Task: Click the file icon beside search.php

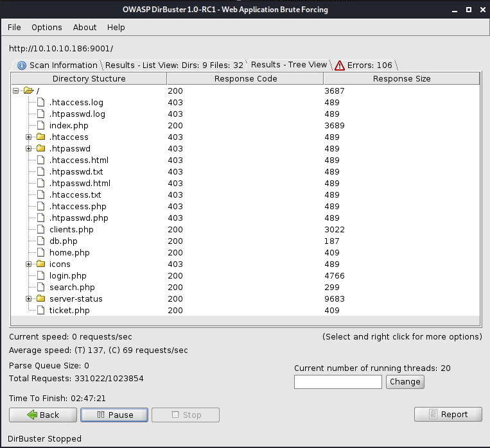Action: coord(40,287)
